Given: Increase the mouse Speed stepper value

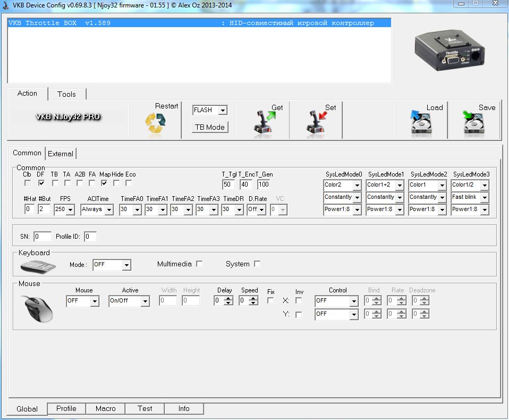Looking at the screenshot, I should click(x=254, y=298).
